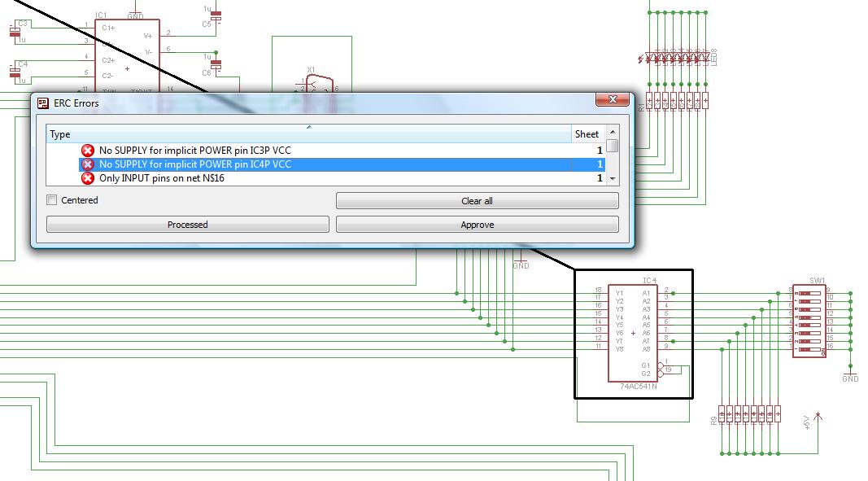The height and width of the screenshot is (481, 868).
Task: Select capacitor C3 in the schematic
Action: pos(15,32)
